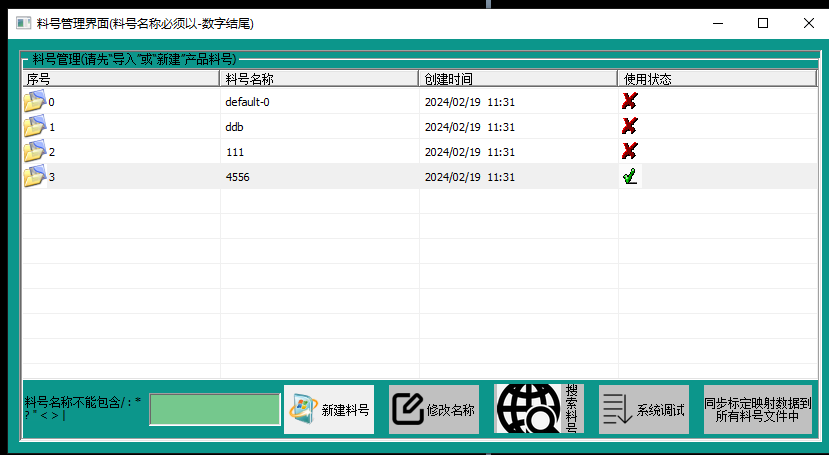Open 系统调试 system debug
Viewport: 829px width, 455px height.
[644, 409]
